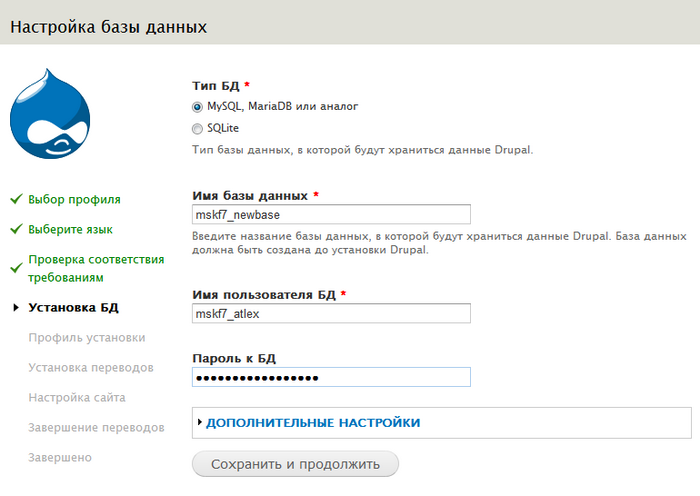700x496 pixels.
Task: Click the checkmark beside Выбор профиля
Action: pyautogui.click(x=17, y=199)
